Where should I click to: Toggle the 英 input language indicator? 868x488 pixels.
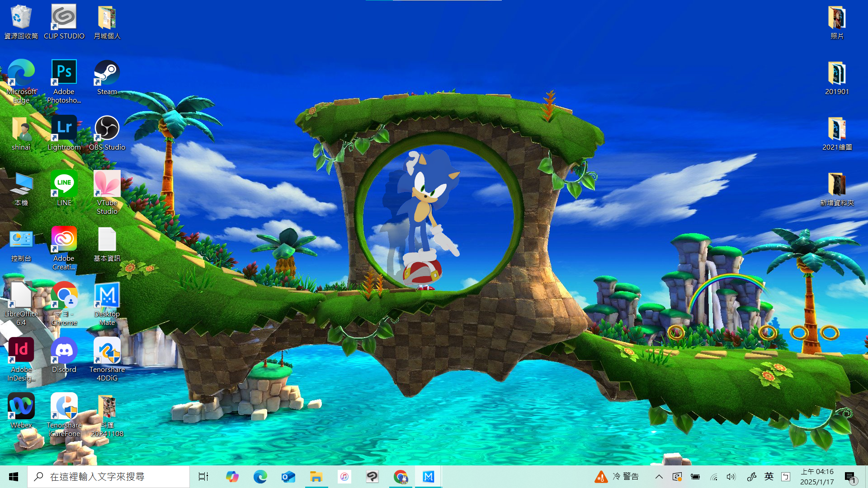click(x=769, y=477)
